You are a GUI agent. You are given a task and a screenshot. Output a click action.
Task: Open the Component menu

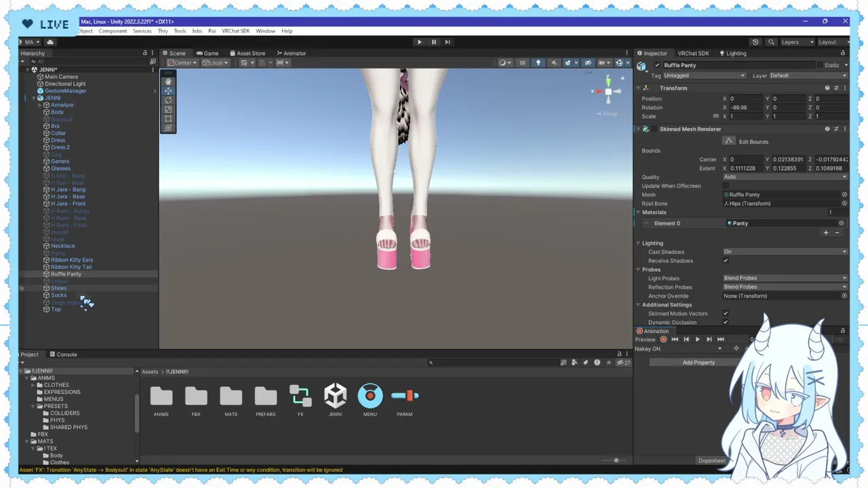(113, 31)
